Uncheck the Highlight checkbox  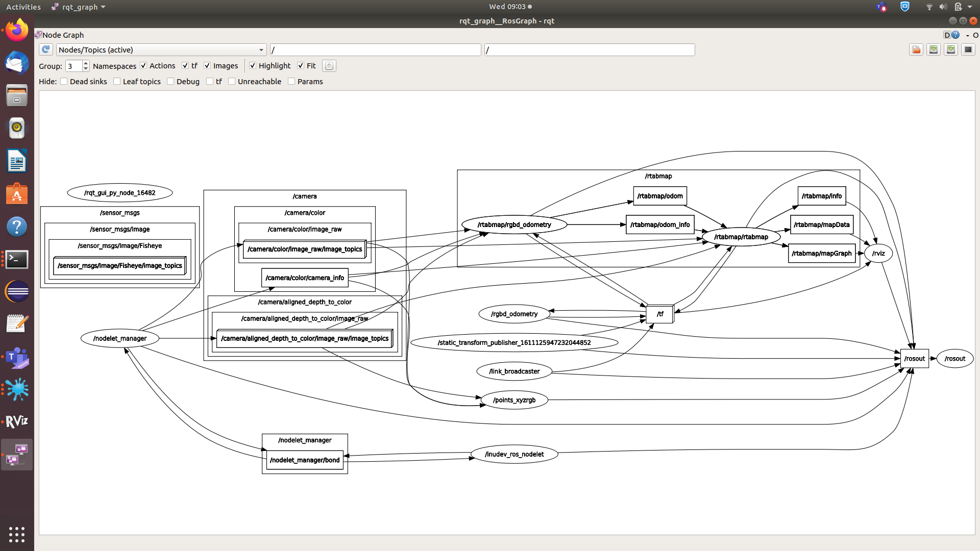click(x=253, y=66)
